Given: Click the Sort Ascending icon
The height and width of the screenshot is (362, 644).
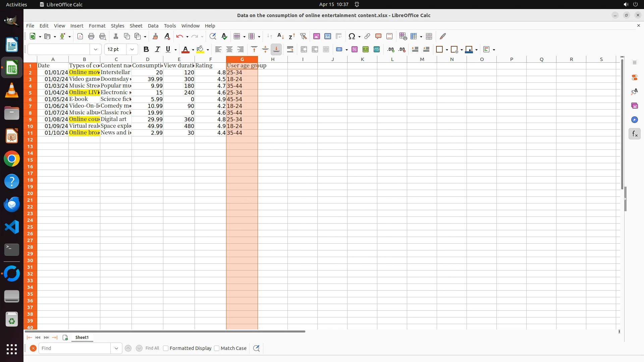Looking at the screenshot, I should click(280, 36).
